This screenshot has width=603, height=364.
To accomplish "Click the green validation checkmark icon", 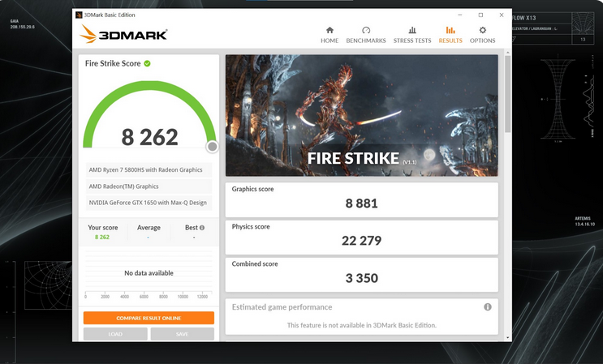I will [x=147, y=63].
